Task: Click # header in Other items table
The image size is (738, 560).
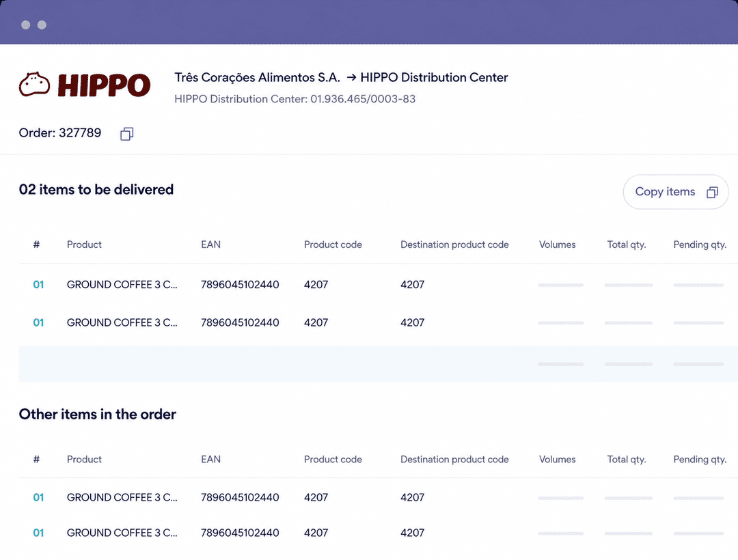Action: pos(36,460)
